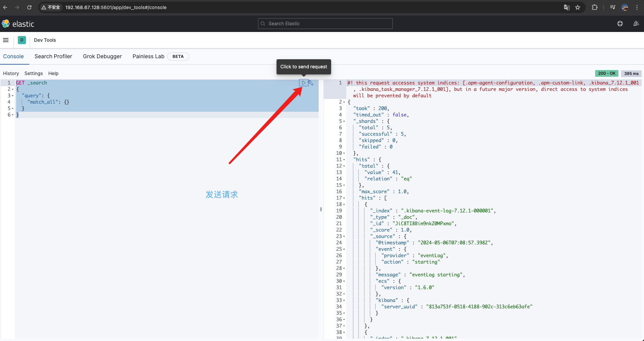Click the "relation" : "eq" line
Screen dimensions: 644x341
(x=388, y=179)
